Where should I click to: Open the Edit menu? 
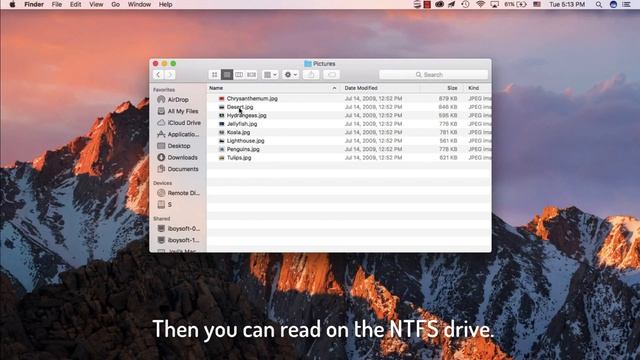[x=76, y=4]
